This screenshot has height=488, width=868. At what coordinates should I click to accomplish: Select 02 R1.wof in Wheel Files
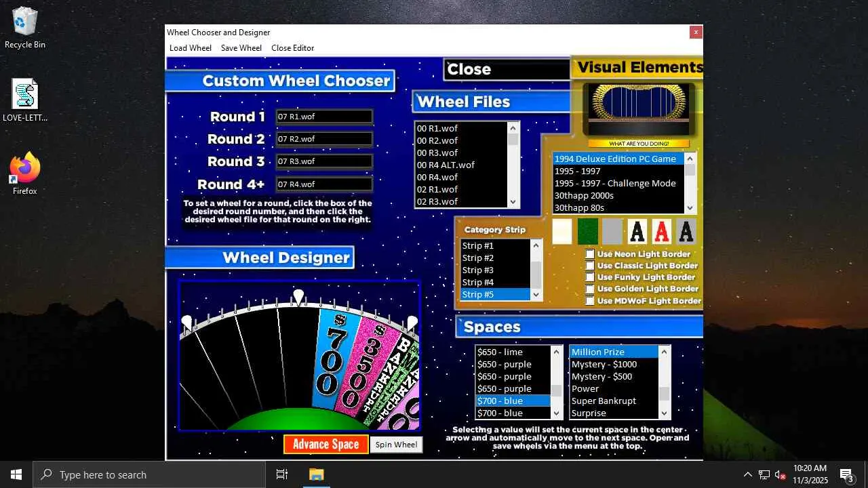coord(461,189)
